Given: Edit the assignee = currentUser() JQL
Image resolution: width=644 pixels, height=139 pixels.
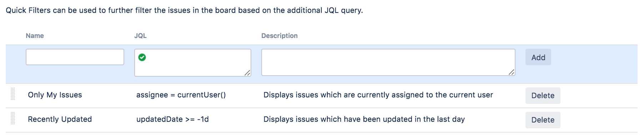Looking at the screenshot, I should tap(181, 95).
